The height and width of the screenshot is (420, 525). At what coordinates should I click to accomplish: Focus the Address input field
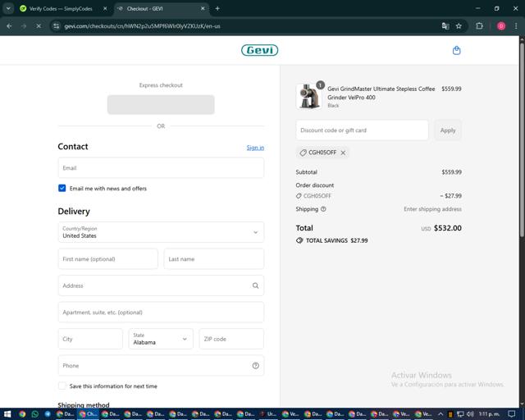point(161,285)
